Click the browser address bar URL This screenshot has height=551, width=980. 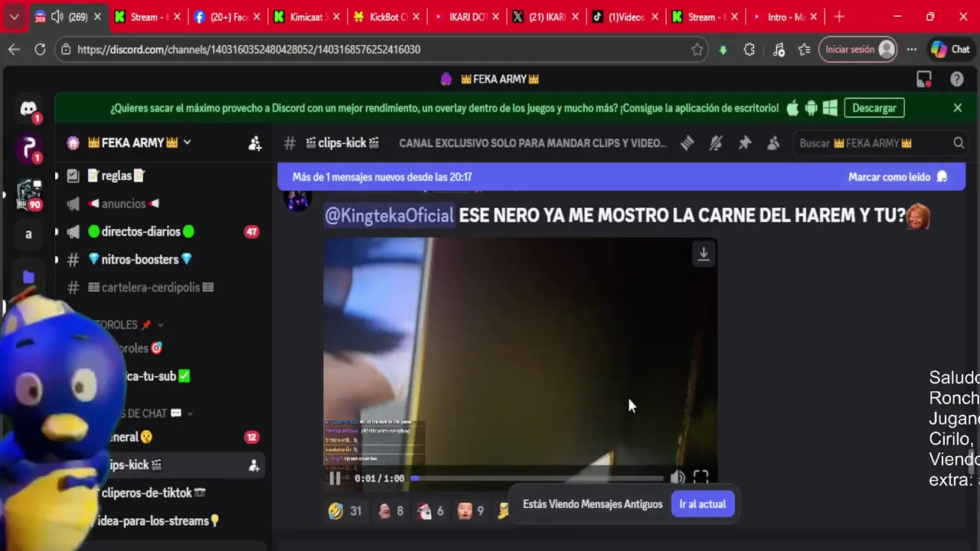249,49
